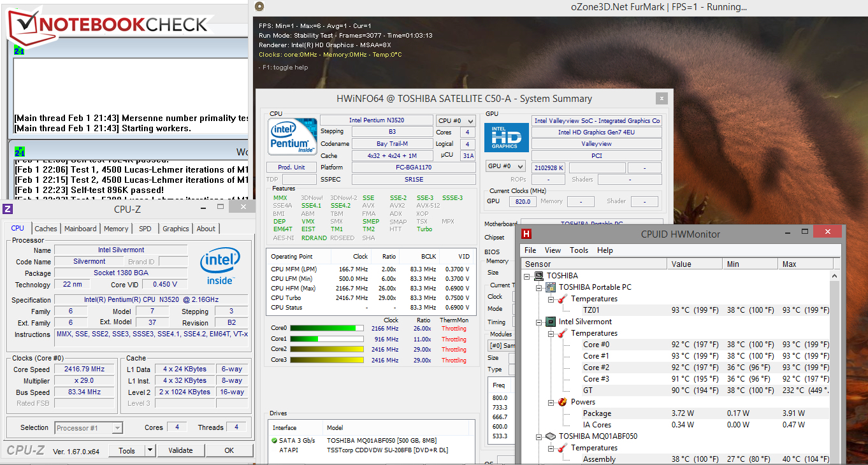This screenshot has height=465, width=868.
Task: Close the HWiNFO64 System Summary window
Action: coord(662,98)
